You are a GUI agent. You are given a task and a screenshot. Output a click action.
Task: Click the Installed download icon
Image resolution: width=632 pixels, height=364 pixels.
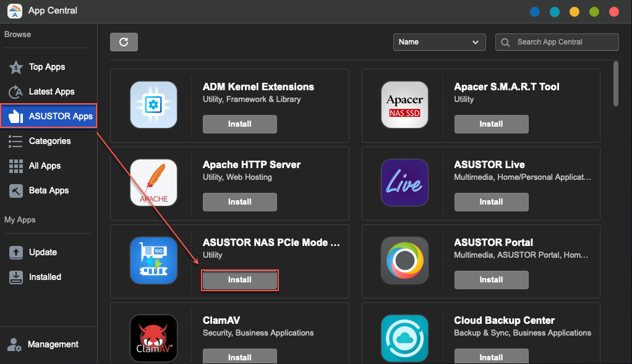15,277
